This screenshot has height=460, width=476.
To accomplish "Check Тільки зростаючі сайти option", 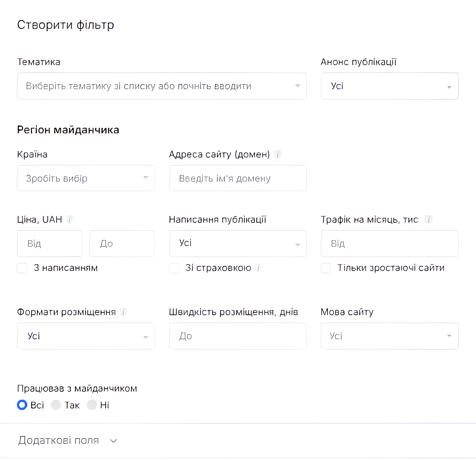I will pos(326,268).
